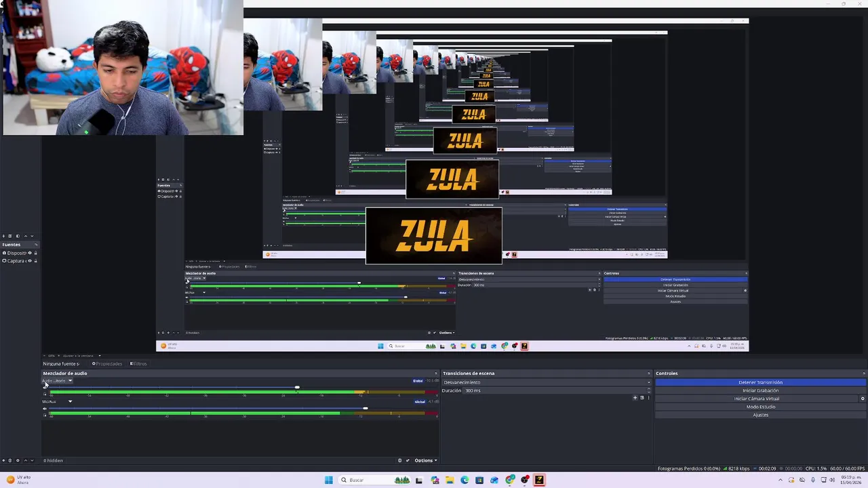
Task: Toggle lock icon beside Mic/Aux meter
Action: (45, 415)
